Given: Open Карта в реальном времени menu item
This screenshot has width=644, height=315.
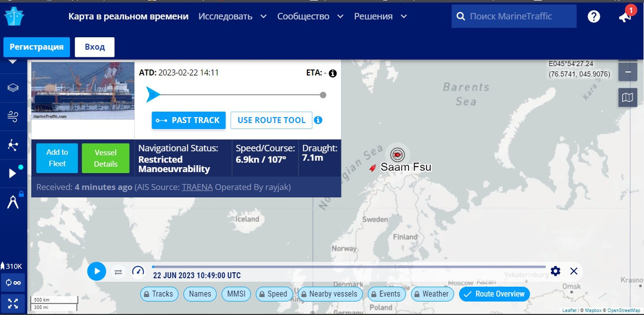Looking at the screenshot, I should (x=128, y=16).
